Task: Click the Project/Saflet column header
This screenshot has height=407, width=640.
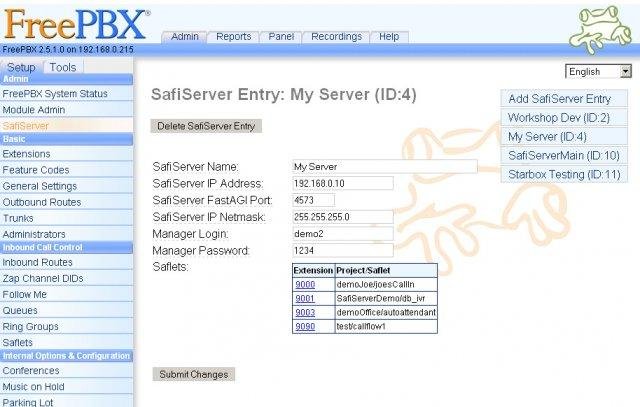Action: tap(386, 270)
